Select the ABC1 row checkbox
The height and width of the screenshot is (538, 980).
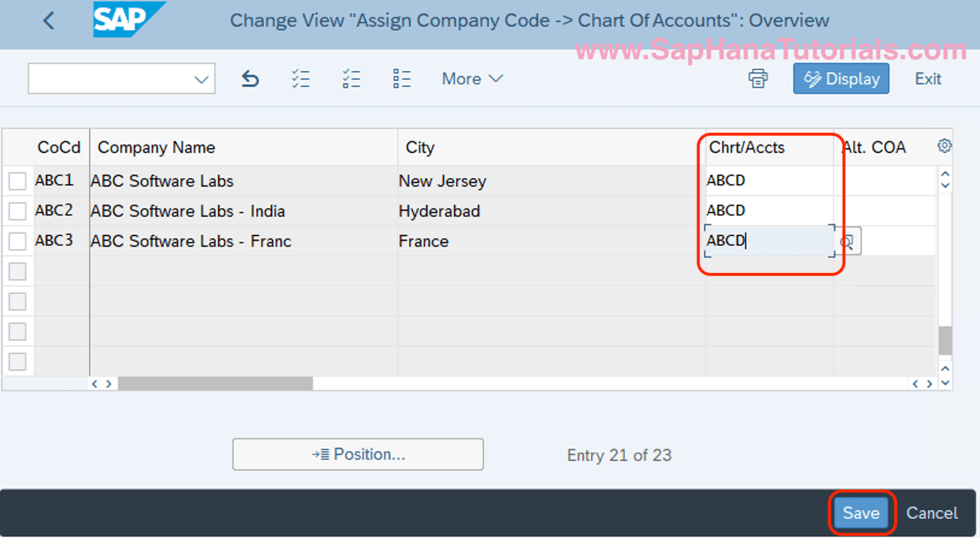tap(17, 181)
